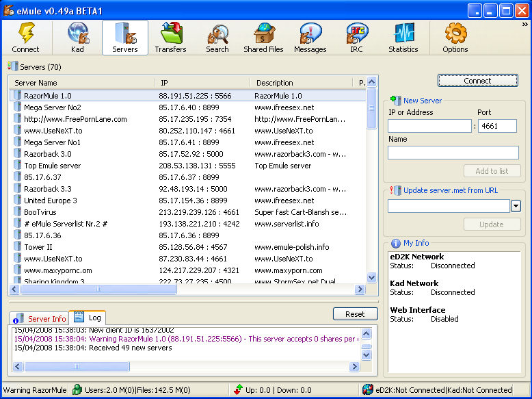The width and height of the screenshot is (532, 399).
Task: Click the Update button
Action: tap(492, 224)
